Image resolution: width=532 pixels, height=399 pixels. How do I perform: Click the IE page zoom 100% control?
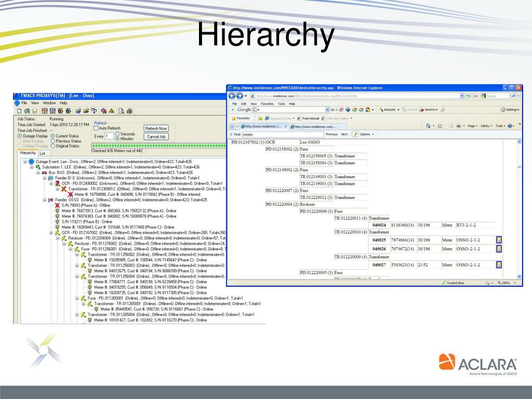(507, 283)
